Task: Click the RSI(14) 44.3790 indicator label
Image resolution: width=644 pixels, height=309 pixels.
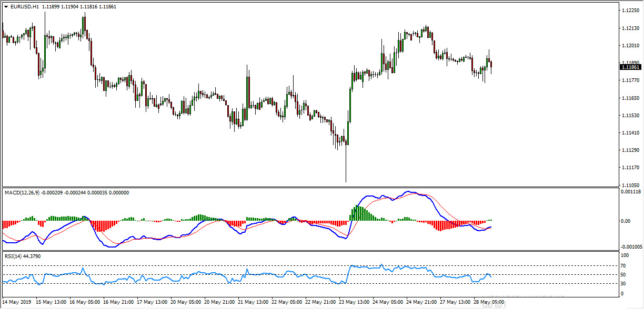Action: pos(23,256)
